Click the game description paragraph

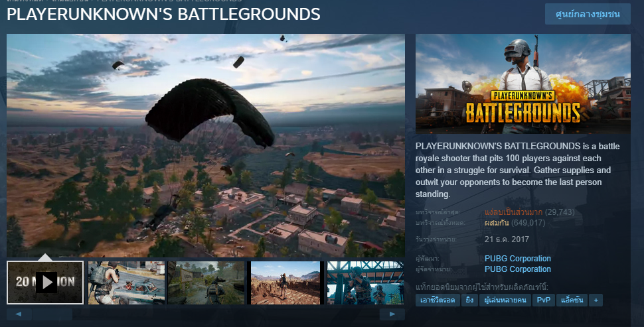pos(517,170)
